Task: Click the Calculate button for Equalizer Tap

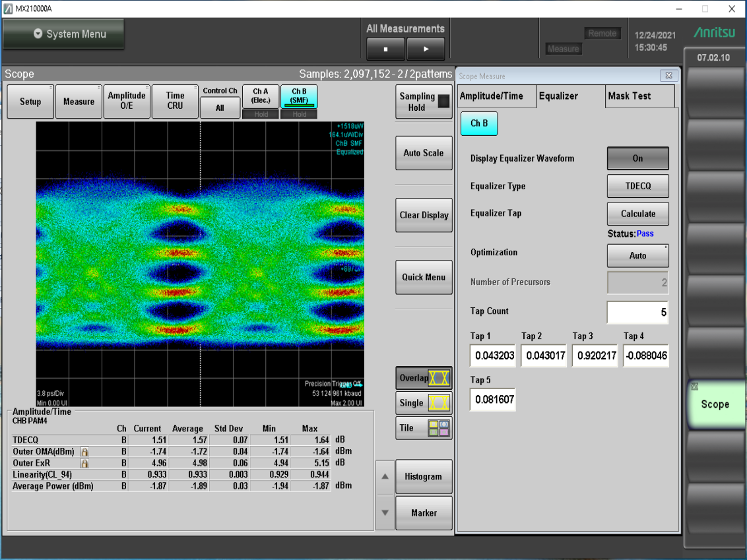Action: (637, 214)
